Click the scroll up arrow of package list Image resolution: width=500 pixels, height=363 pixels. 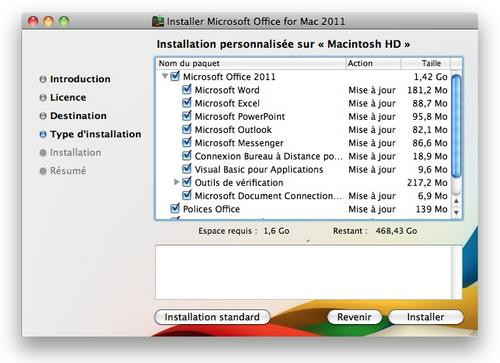point(456,201)
